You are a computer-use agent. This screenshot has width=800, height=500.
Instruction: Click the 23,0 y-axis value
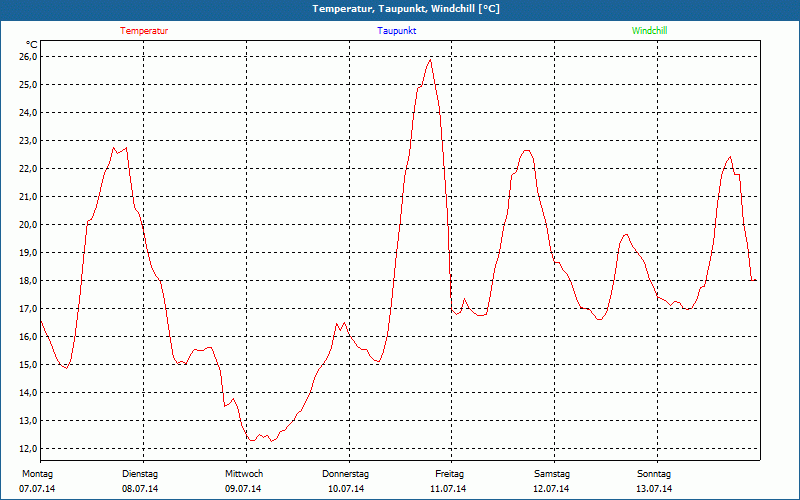click(x=29, y=141)
